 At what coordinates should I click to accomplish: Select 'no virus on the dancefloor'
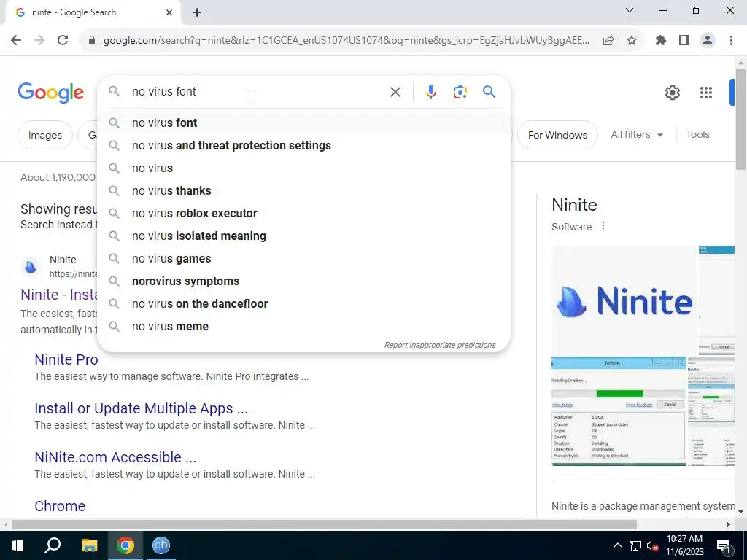(304, 304)
